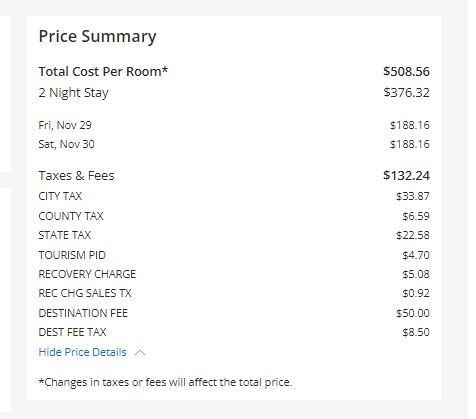Select the TOURISM PID line item
The height and width of the screenshot is (419, 476).
click(234, 255)
